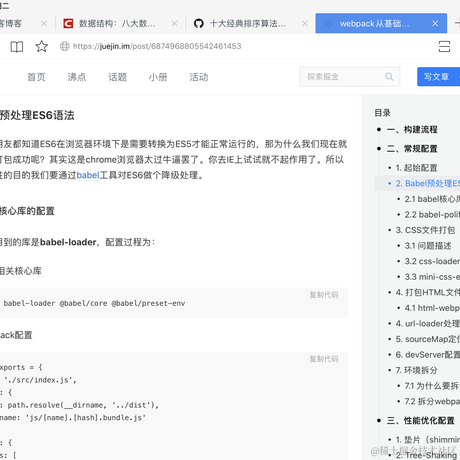
Task: Select the webpack从基础 tab
Action: [381, 23]
